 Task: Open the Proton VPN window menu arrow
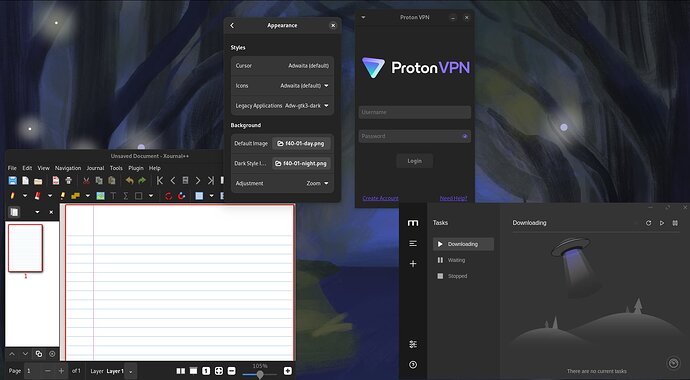tap(363, 18)
